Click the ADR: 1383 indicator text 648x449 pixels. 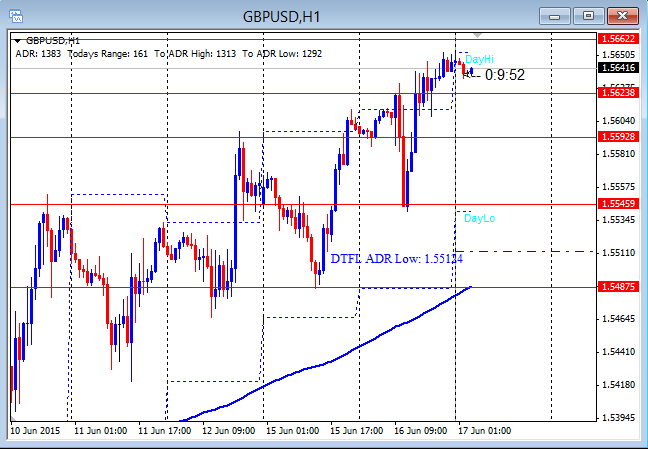tap(38, 54)
